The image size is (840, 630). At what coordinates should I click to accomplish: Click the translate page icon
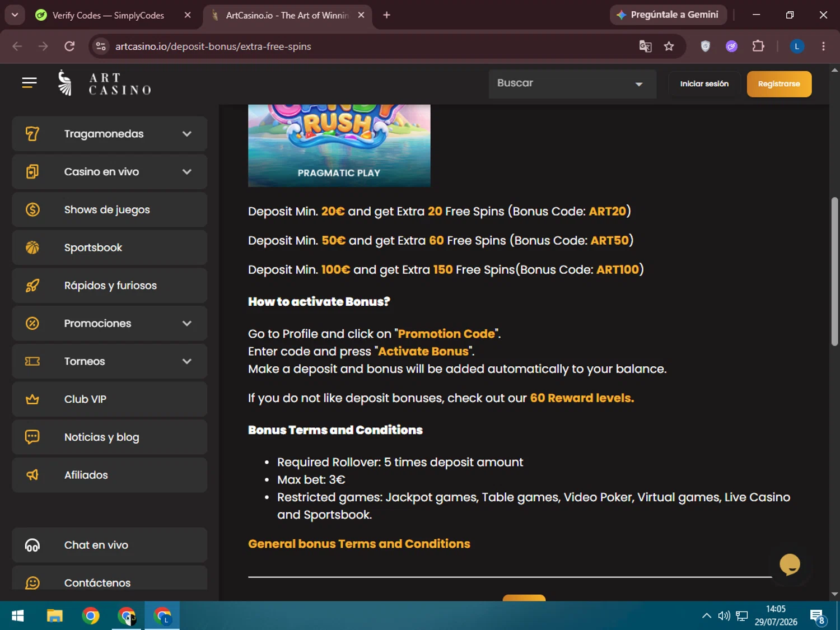tap(645, 46)
